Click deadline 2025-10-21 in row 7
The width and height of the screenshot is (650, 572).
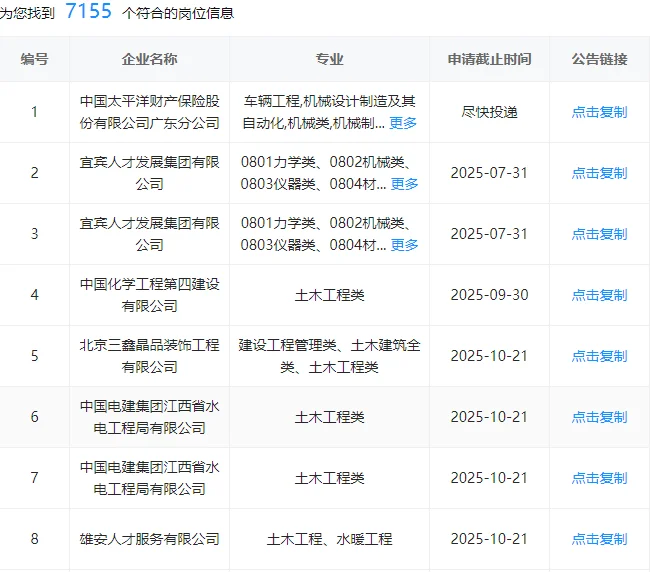point(490,478)
